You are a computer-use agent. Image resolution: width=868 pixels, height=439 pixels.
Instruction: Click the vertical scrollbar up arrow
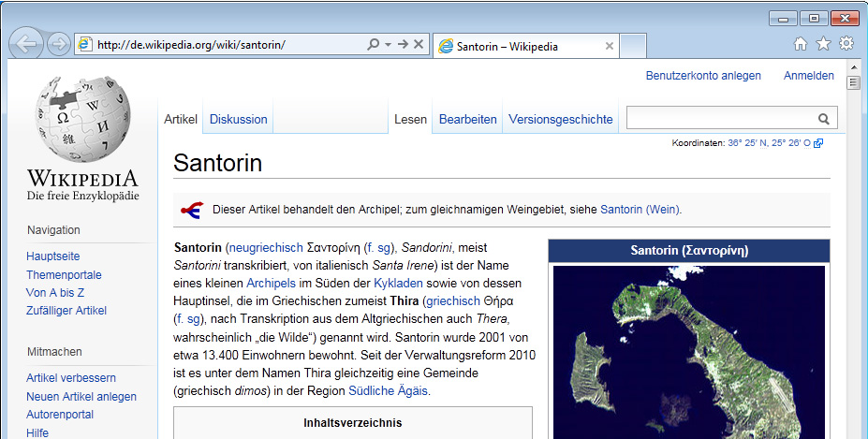(x=853, y=67)
